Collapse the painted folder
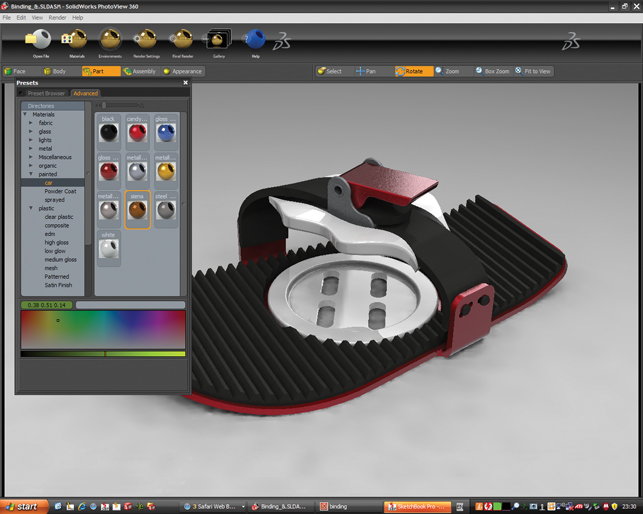 point(31,174)
